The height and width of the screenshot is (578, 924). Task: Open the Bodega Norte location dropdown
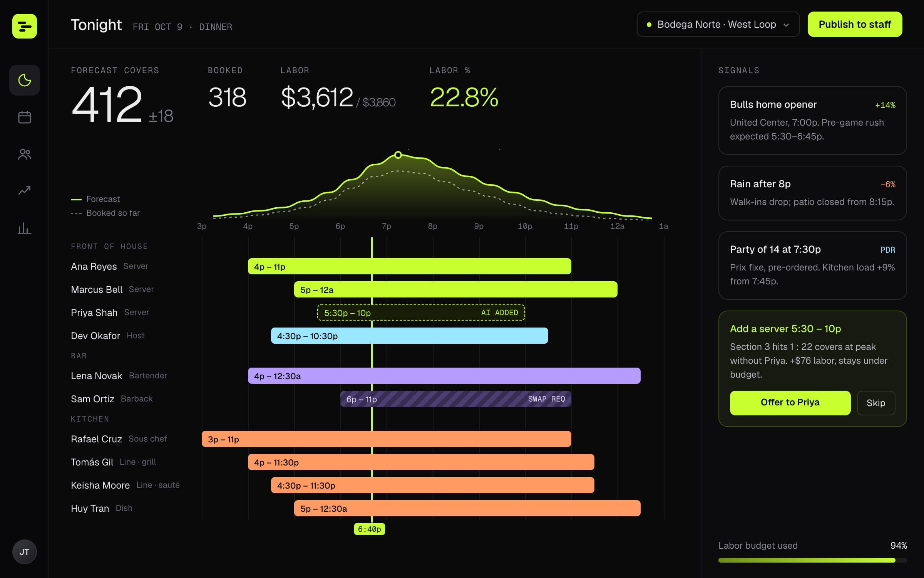[x=718, y=24]
